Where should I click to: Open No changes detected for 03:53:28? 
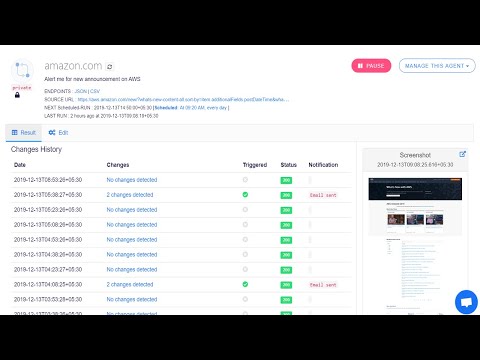132,299
